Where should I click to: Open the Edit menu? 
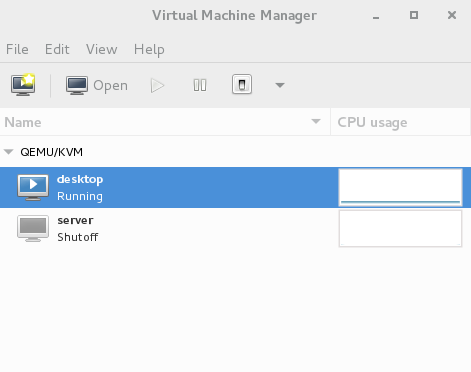click(57, 49)
